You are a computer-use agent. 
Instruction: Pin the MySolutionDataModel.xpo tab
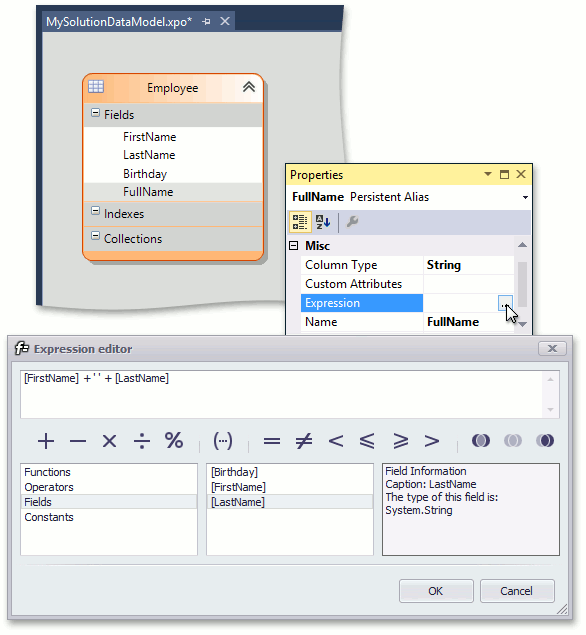[x=207, y=21]
